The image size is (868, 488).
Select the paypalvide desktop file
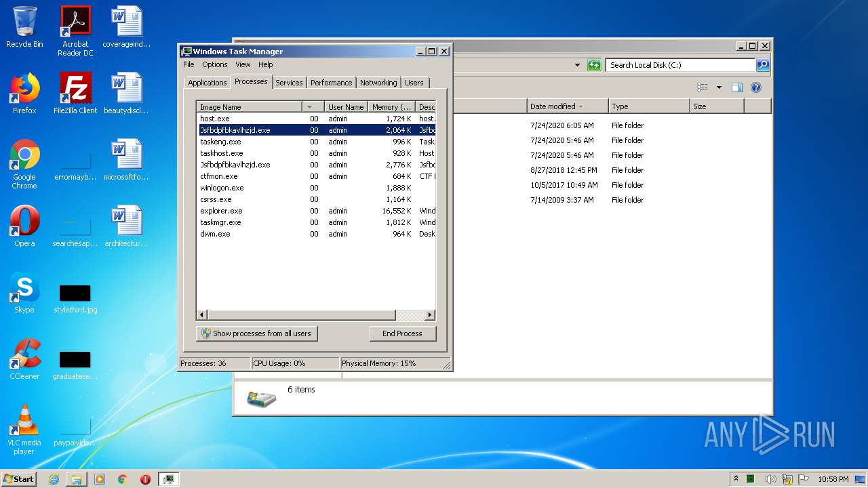pyautogui.click(x=75, y=431)
